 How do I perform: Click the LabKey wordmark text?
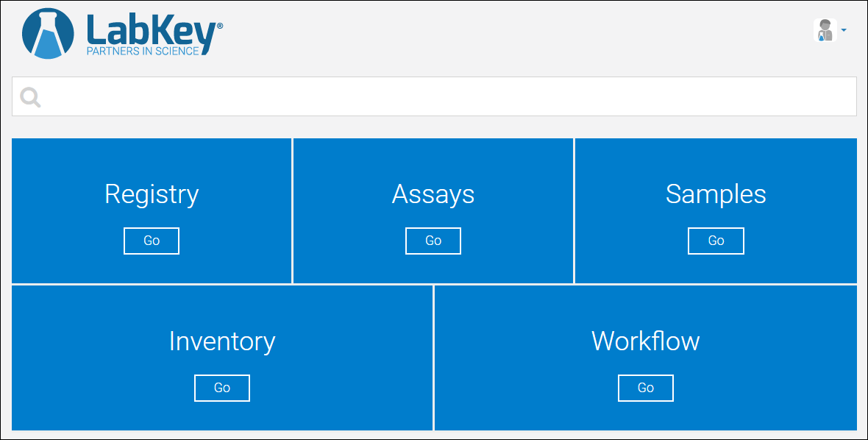(151, 29)
